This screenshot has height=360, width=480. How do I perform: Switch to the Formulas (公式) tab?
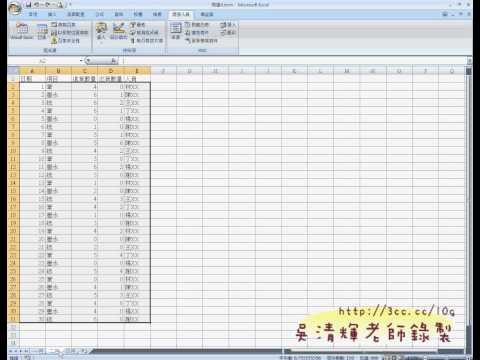(x=100, y=14)
